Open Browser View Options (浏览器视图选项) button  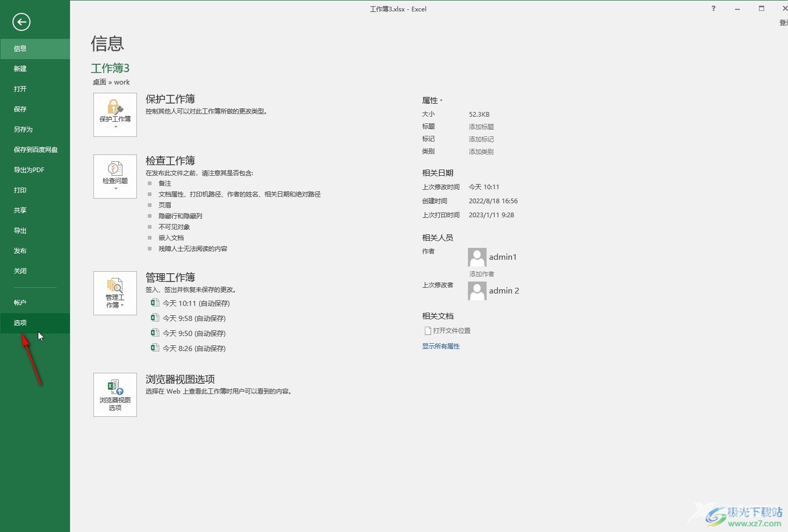tap(115, 395)
